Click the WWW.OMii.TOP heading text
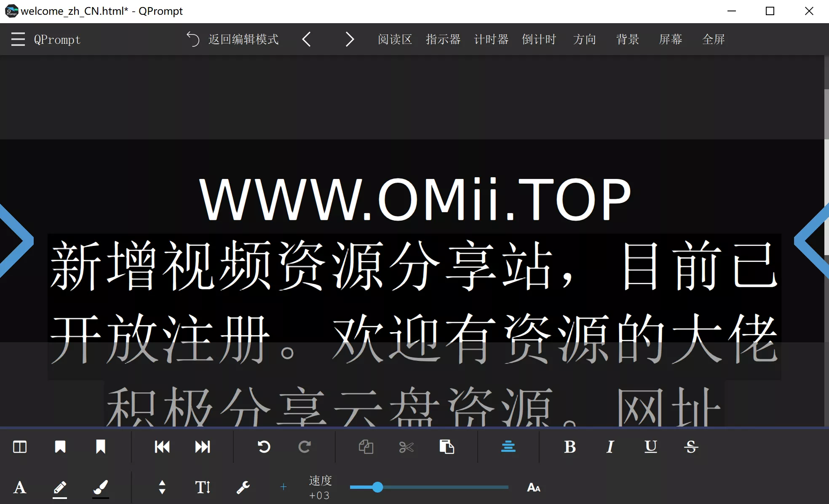Image resolution: width=829 pixels, height=504 pixels. coord(415,199)
